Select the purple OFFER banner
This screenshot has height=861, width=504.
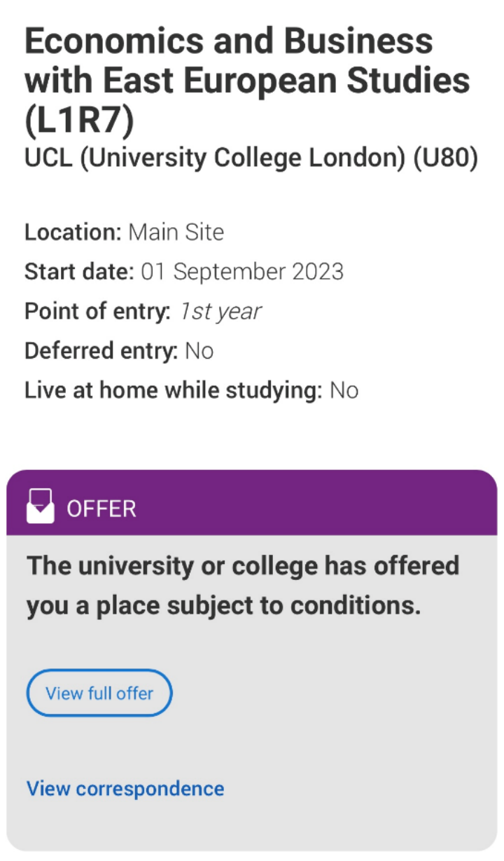click(x=252, y=502)
